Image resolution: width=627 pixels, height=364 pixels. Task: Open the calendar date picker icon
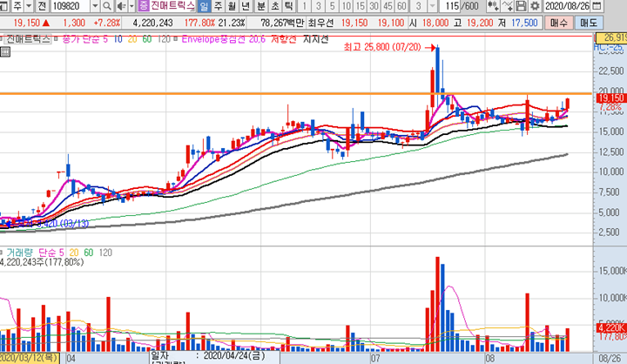pyautogui.click(x=597, y=6)
